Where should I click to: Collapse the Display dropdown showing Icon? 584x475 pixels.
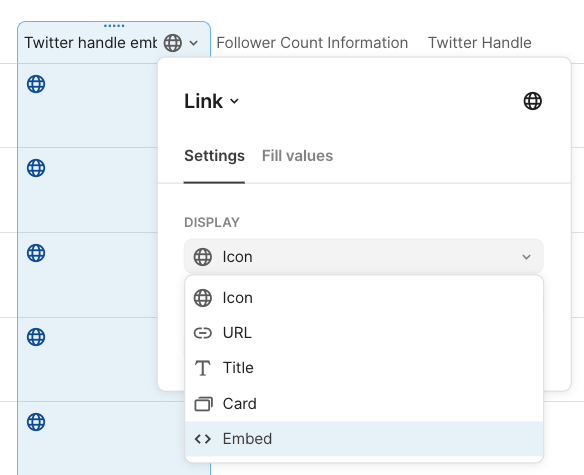point(364,257)
